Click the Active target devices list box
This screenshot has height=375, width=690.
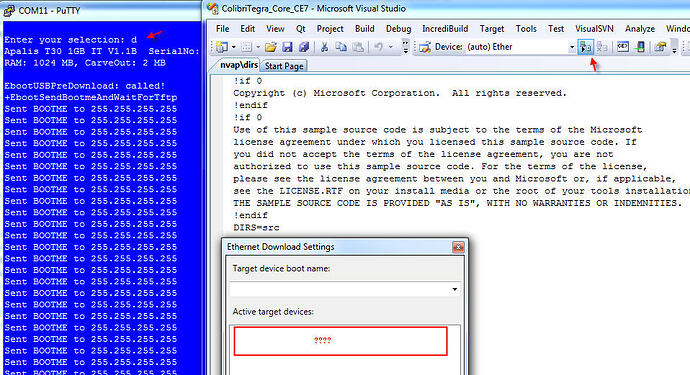click(345, 349)
